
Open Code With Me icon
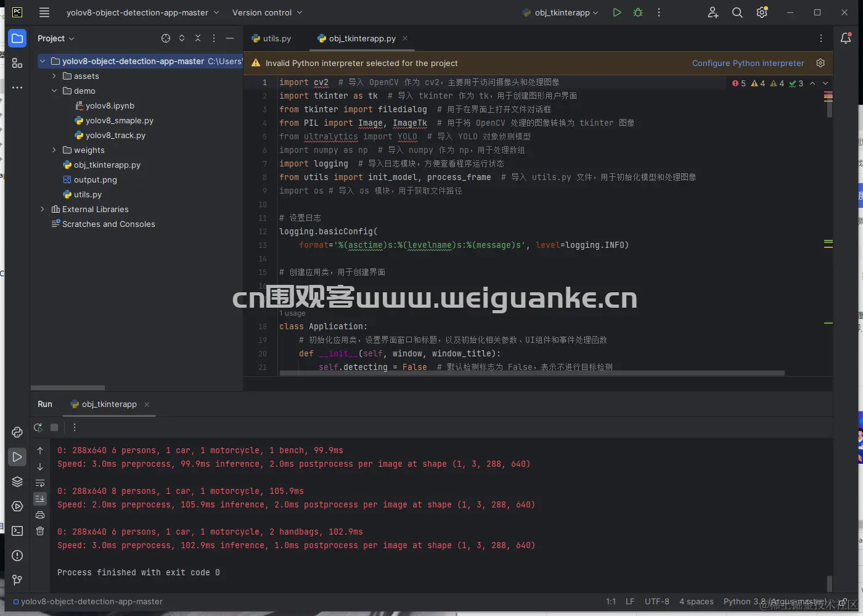(x=713, y=12)
